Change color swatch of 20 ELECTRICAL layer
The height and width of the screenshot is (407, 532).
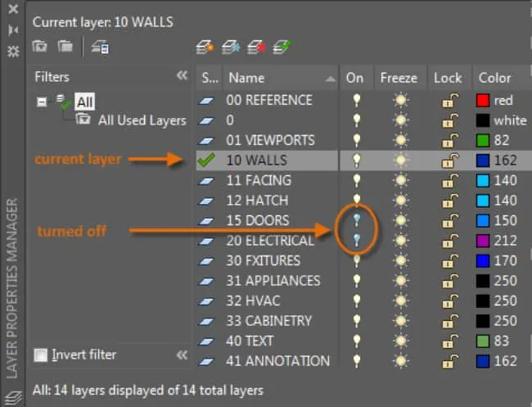click(483, 241)
